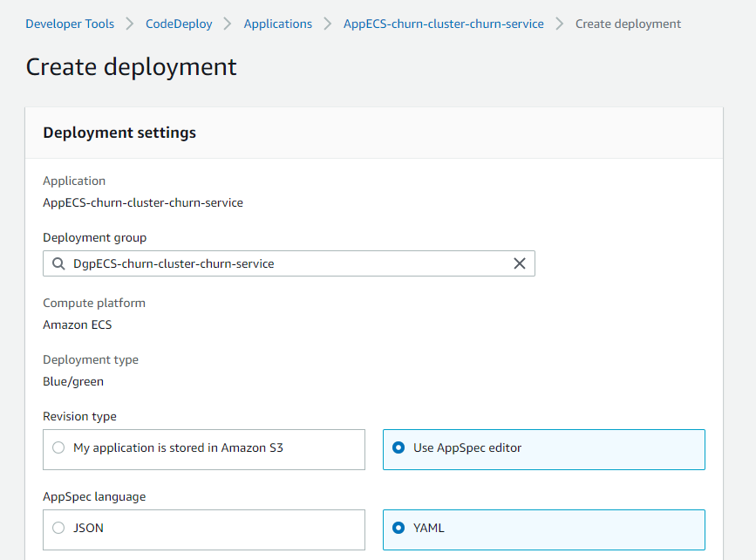756x560 pixels.
Task: Click the Create deployment breadcrumb text
Action: [628, 24]
